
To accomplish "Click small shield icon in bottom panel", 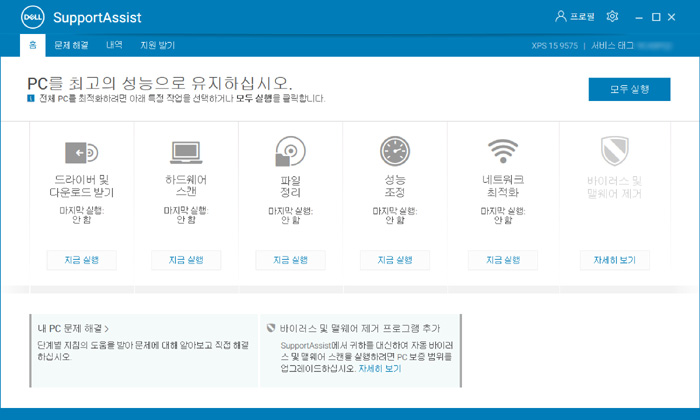I will tap(271, 328).
